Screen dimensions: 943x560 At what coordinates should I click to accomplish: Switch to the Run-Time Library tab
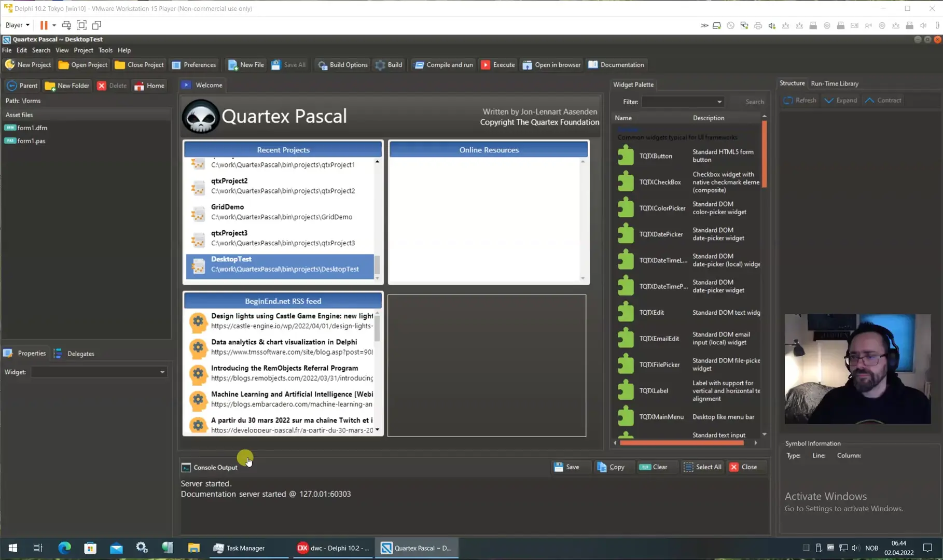pos(834,83)
